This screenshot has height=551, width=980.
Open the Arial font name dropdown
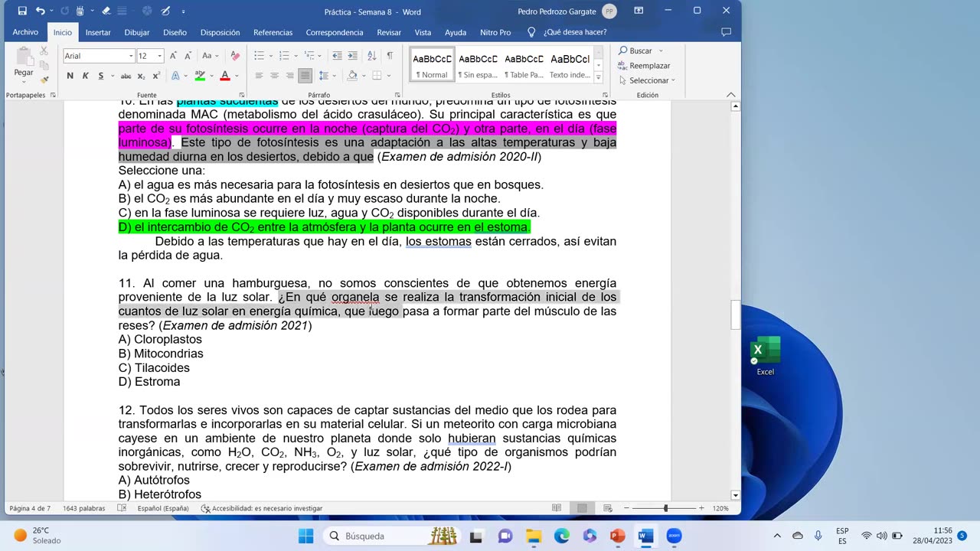[130, 56]
